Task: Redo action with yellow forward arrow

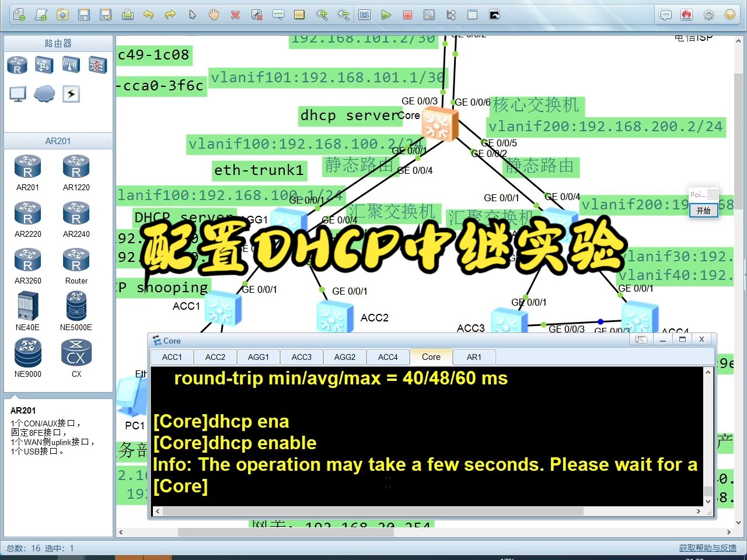Action: (x=170, y=15)
